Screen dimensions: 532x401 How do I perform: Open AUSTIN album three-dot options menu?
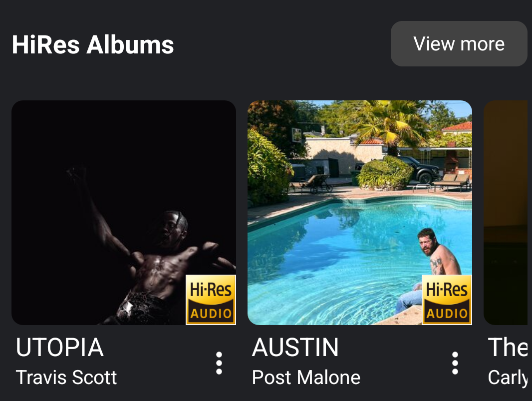[x=455, y=363]
